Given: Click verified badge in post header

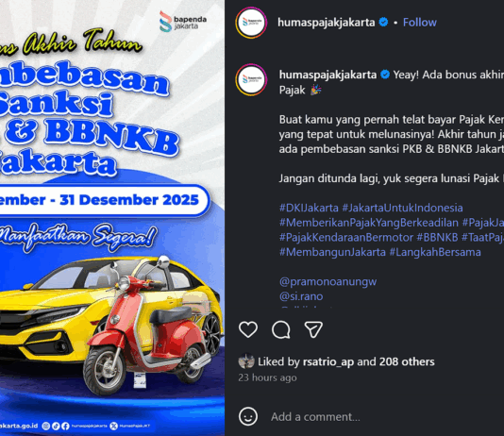Looking at the screenshot, I should pyautogui.click(x=383, y=22).
